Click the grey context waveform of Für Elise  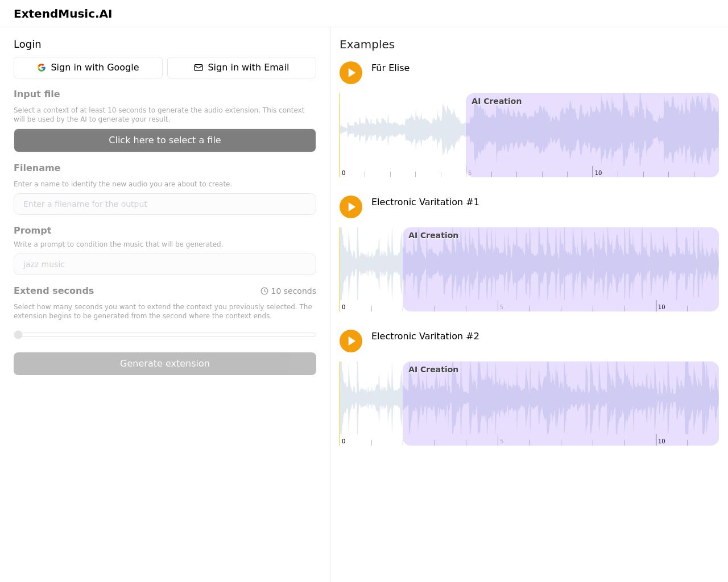403,130
